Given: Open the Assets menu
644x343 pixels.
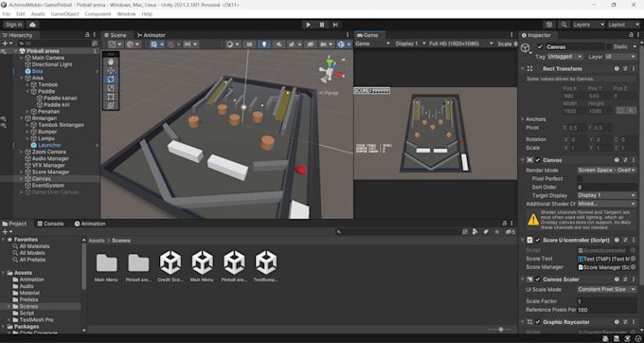Looking at the screenshot, I should click(38, 14).
